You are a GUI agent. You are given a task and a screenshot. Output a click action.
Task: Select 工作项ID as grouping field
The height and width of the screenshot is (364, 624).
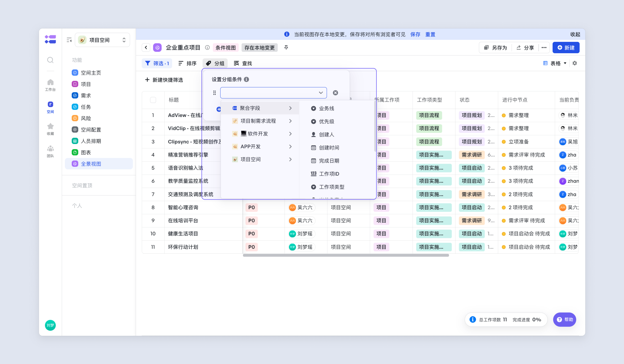coord(337,174)
